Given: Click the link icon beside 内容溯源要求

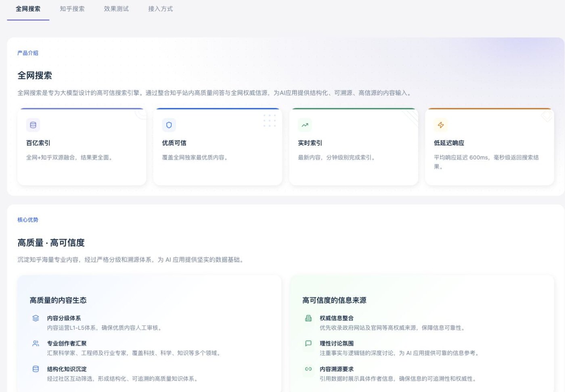Looking at the screenshot, I should coord(308,369).
